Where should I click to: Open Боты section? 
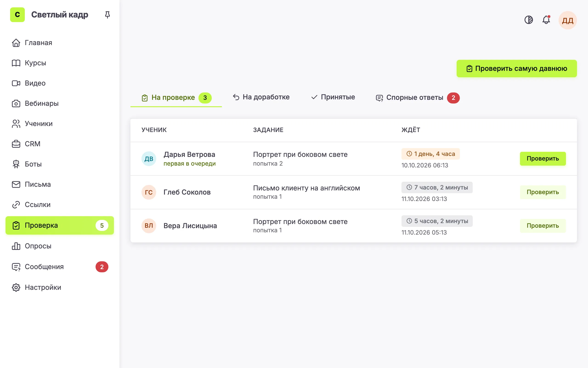[59, 164]
